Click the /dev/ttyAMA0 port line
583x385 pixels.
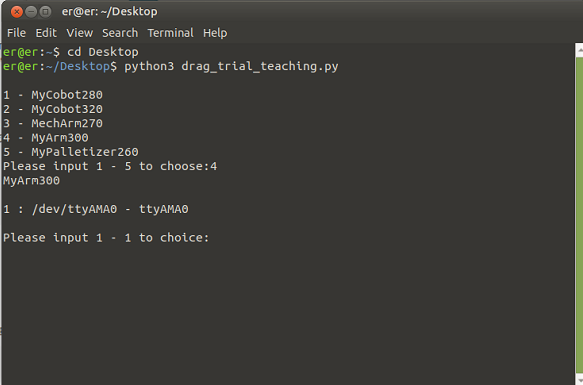(96, 209)
